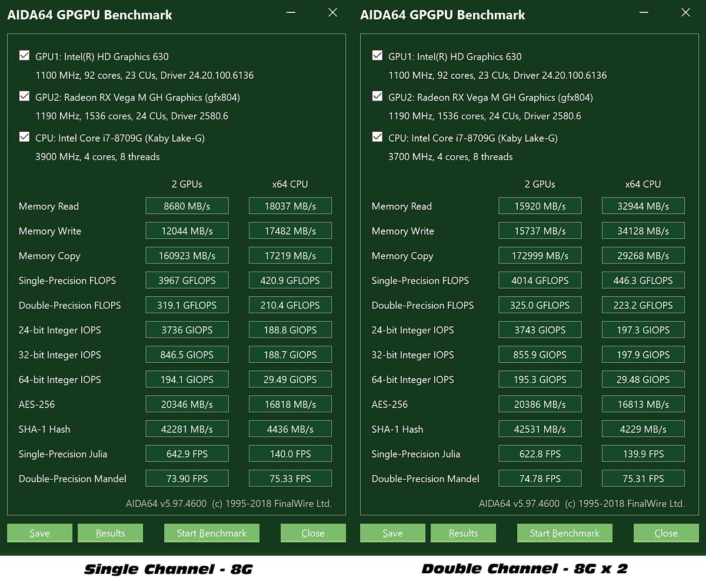Click Save button in Double Channel window

coord(392,533)
